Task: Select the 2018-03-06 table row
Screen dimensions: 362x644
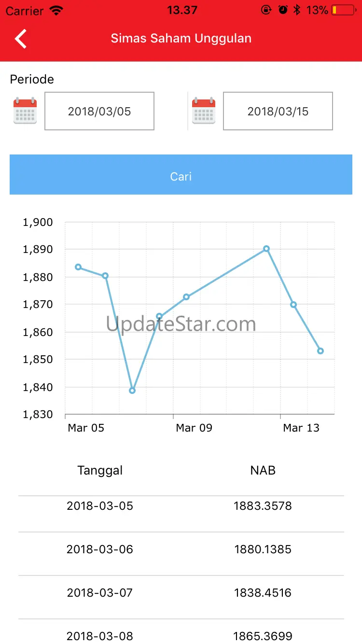Action: click(x=181, y=549)
